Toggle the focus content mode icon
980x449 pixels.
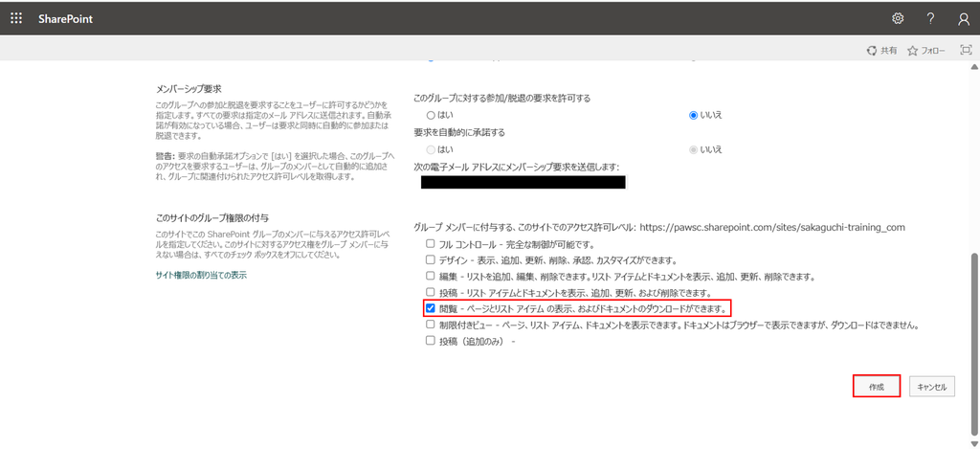click(x=965, y=50)
